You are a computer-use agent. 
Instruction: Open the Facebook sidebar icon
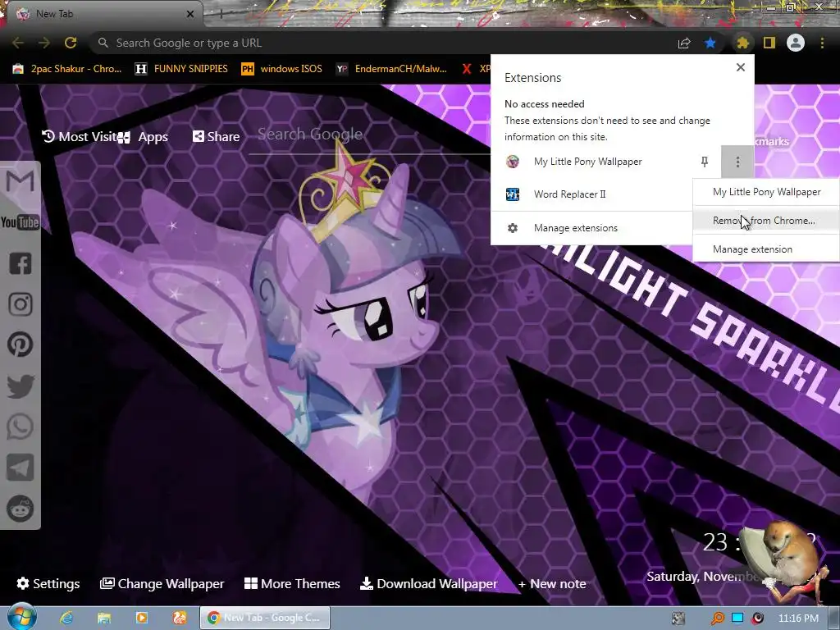click(x=20, y=263)
